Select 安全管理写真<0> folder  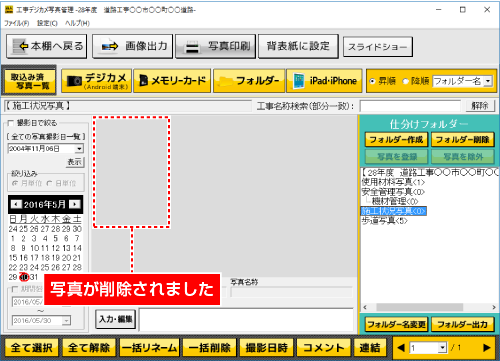coord(393,192)
